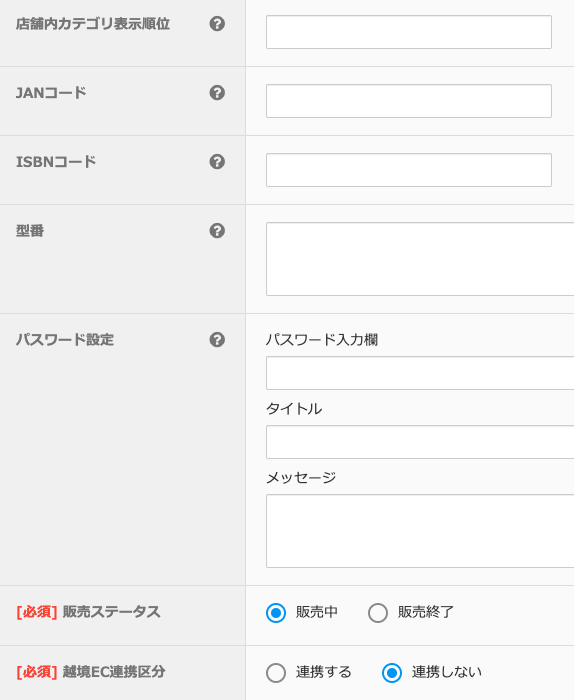Screen dimensions: 574x700
Task: Open help icon next to JANコード
Action: click(217, 93)
